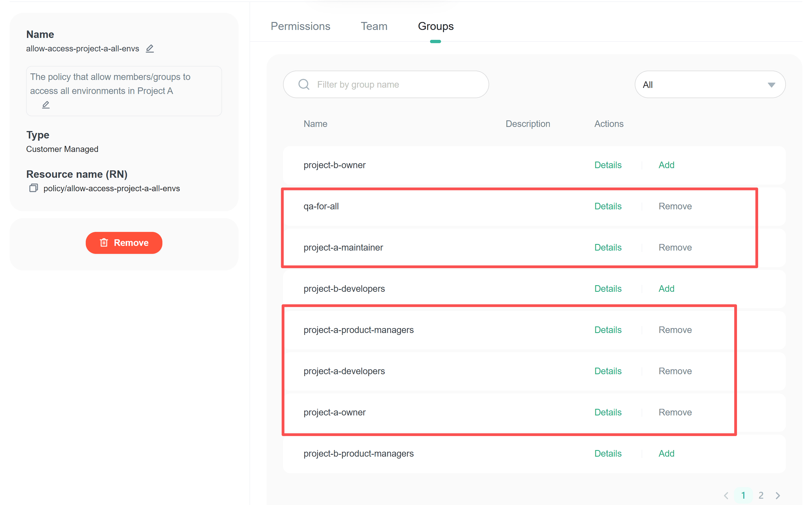Add project-b-developers group

click(x=666, y=288)
